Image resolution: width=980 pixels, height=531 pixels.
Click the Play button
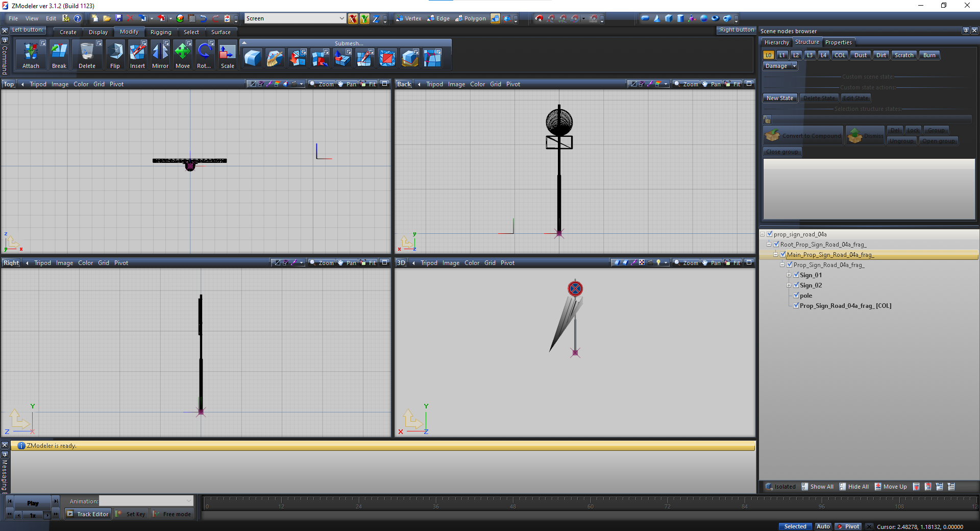(x=33, y=503)
